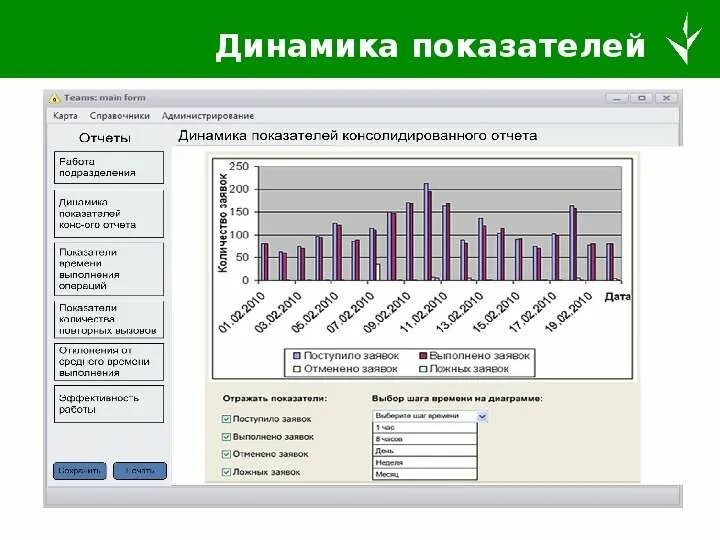
Task: Open the Карта menu
Action: [65, 116]
